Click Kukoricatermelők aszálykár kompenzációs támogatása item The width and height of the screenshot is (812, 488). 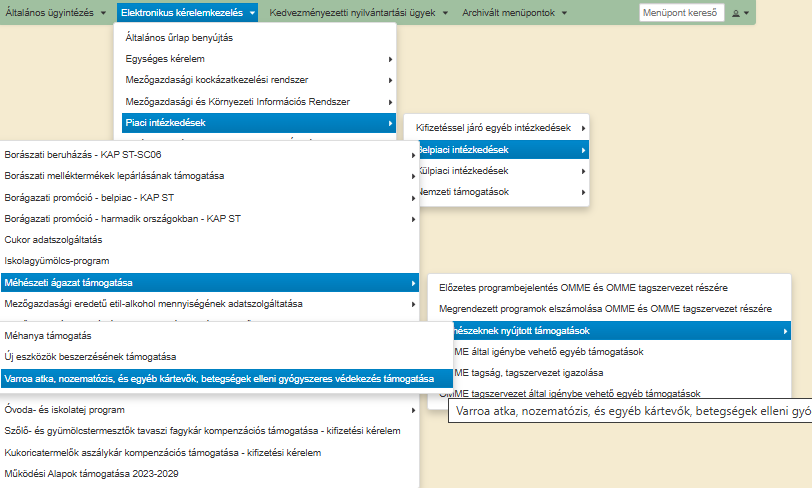click(163, 452)
